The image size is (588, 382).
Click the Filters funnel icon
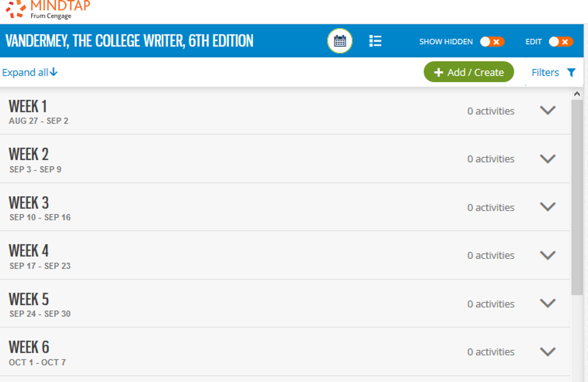571,72
